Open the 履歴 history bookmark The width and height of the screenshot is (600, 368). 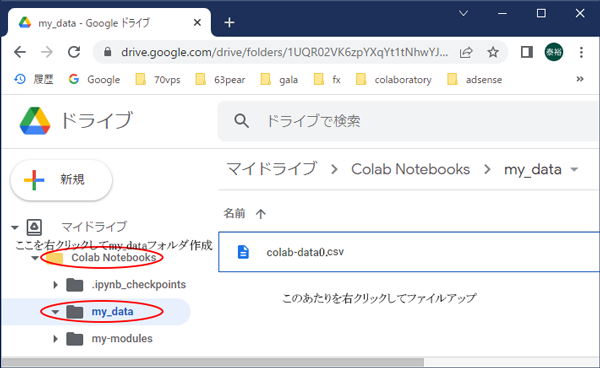[x=34, y=80]
